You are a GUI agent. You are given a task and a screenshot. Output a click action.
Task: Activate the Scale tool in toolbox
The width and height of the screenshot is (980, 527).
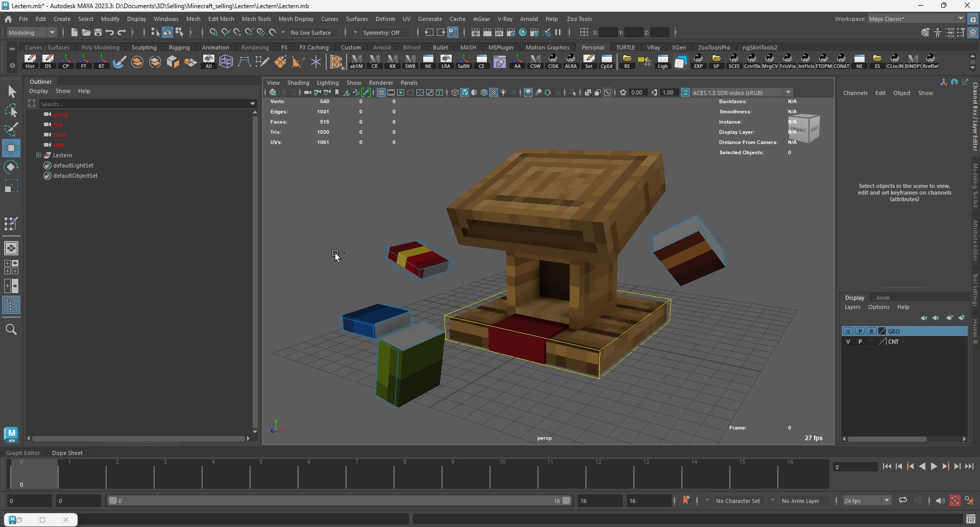tap(11, 186)
